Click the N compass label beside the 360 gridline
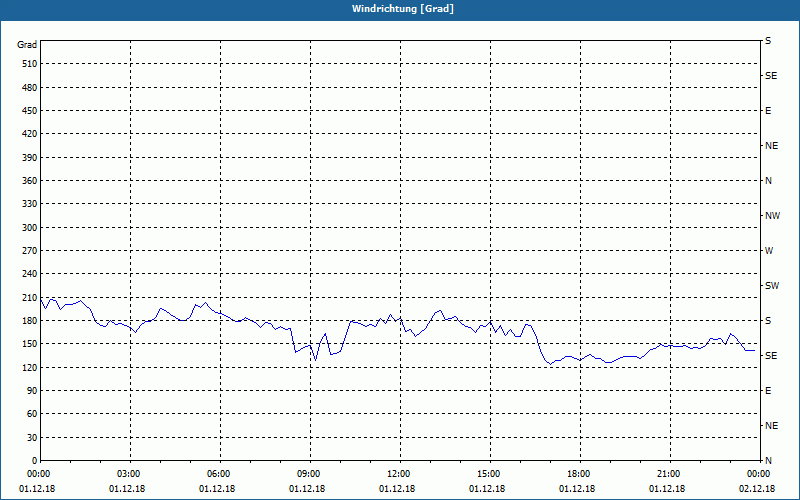The image size is (800, 500). pyautogui.click(x=768, y=181)
